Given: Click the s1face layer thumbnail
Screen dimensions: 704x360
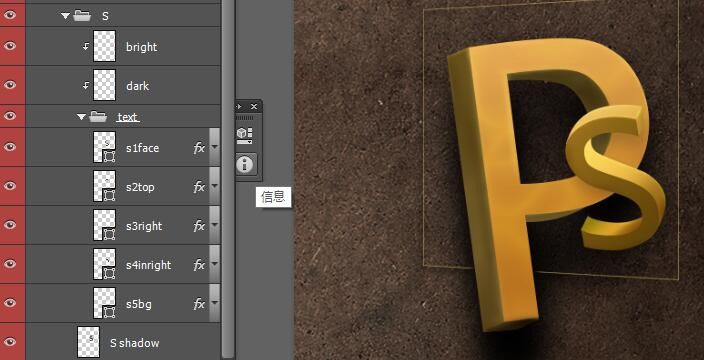Looking at the screenshot, I should [105, 147].
